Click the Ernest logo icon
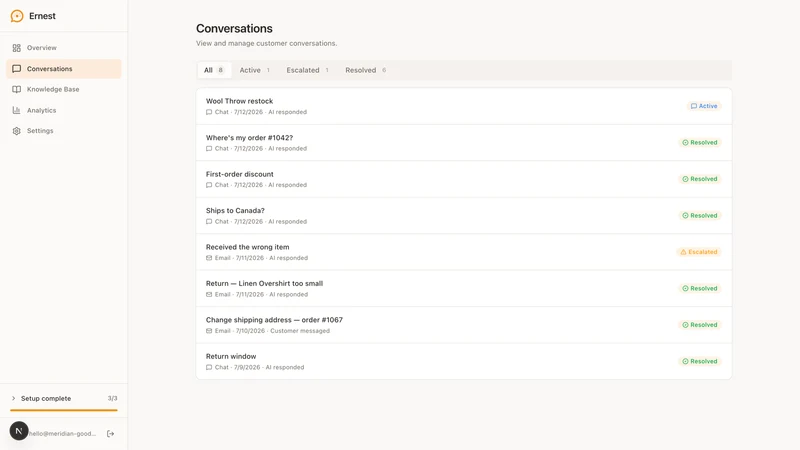The width and height of the screenshot is (800, 450). click(17, 16)
